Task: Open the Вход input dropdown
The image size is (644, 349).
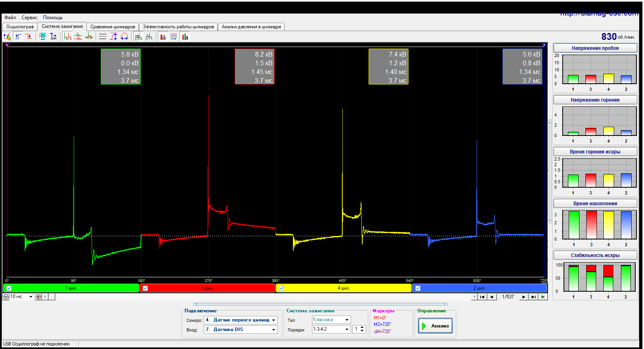Action: pos(274,329)
